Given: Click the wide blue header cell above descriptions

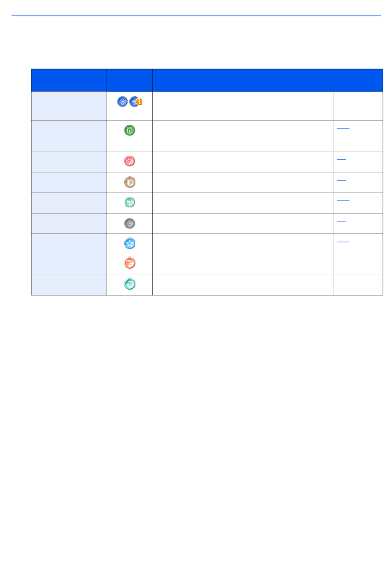Looking at the screenshot, I should pyautogui.click(x=268, y=80).
